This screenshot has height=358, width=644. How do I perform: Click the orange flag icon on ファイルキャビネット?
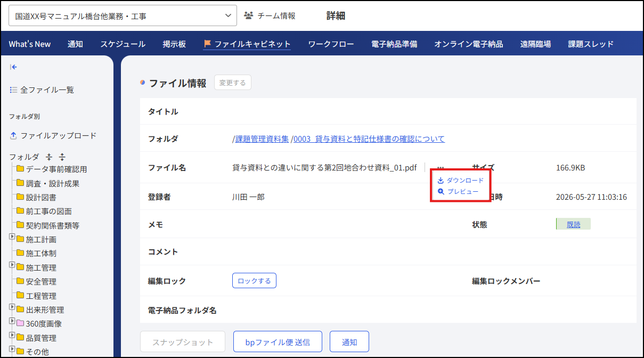[208, 44]
